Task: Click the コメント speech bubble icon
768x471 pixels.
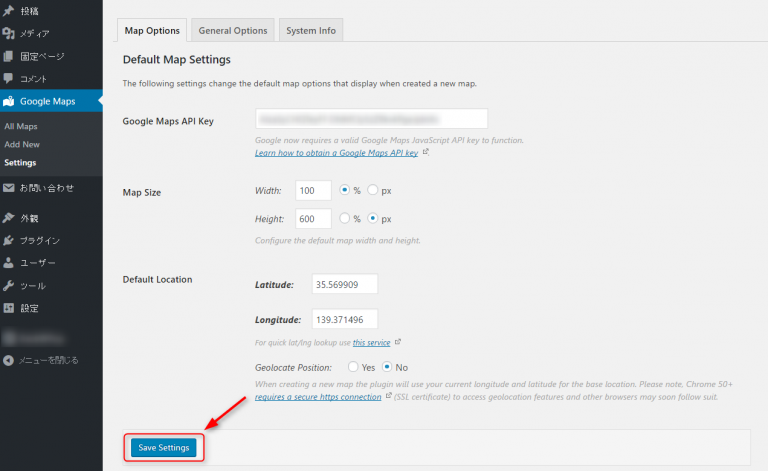Action: click(x=9, y=78)
